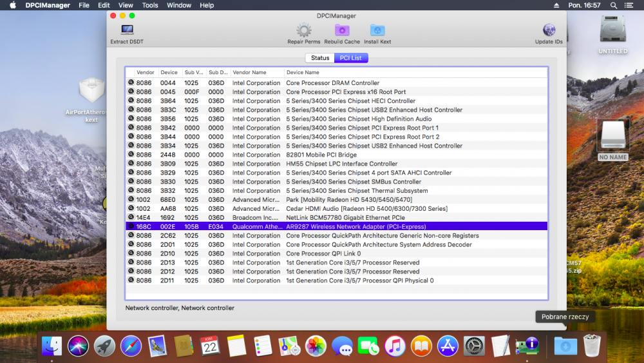Click the Sub D... column header
Image resolution: width=644 pixels, height=363 pixels.
[x=218, y=72]
